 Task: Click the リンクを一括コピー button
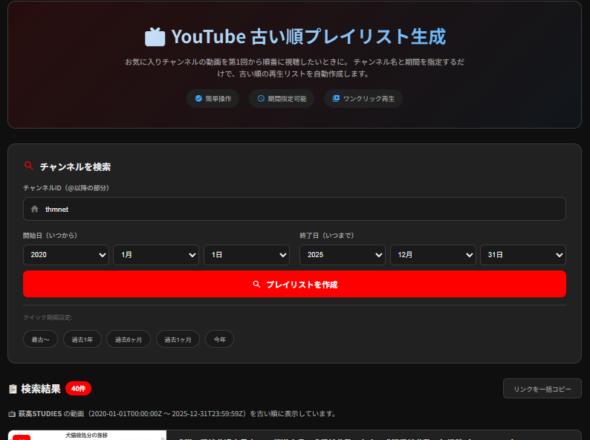[542, 389]
